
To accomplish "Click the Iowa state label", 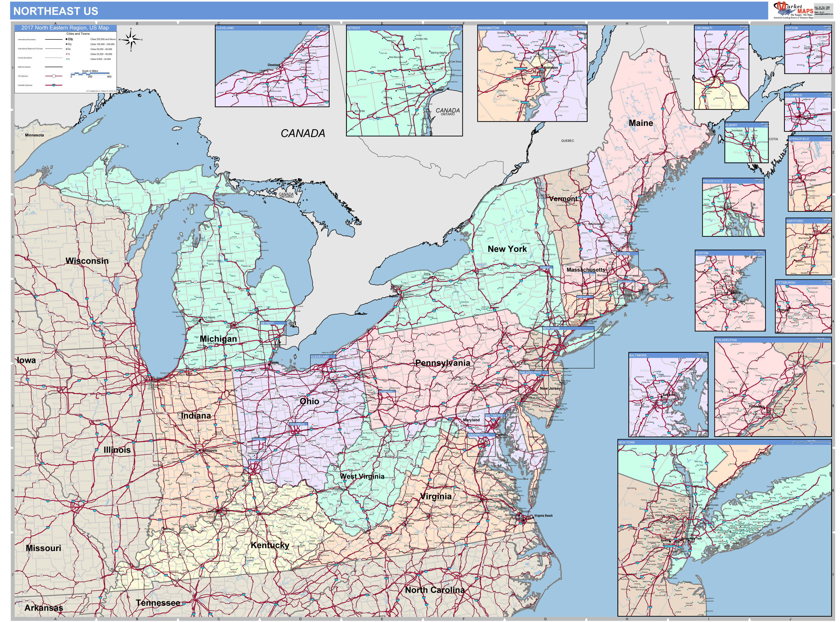I will (x=26, y=360).
